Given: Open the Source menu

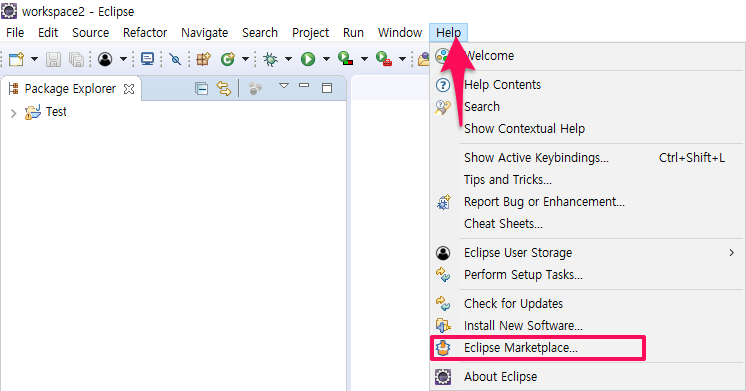Looking at the screenshot, I should tap(90, 32).
